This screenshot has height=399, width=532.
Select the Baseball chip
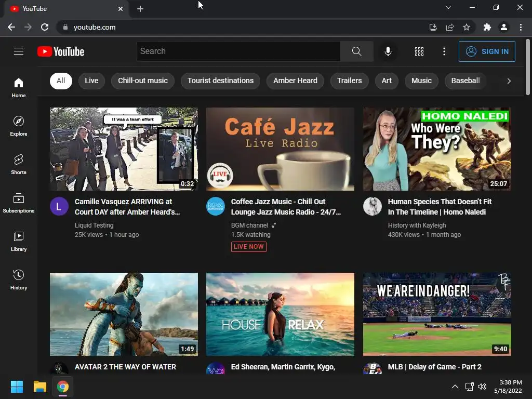click(x=465, y=81)
